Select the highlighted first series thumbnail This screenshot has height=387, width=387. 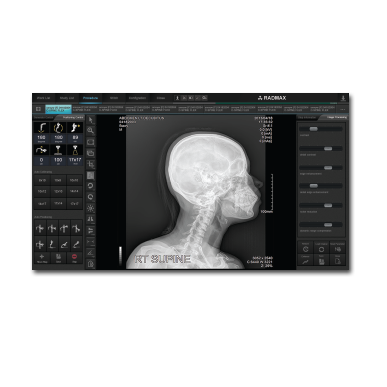click(58, 109)
